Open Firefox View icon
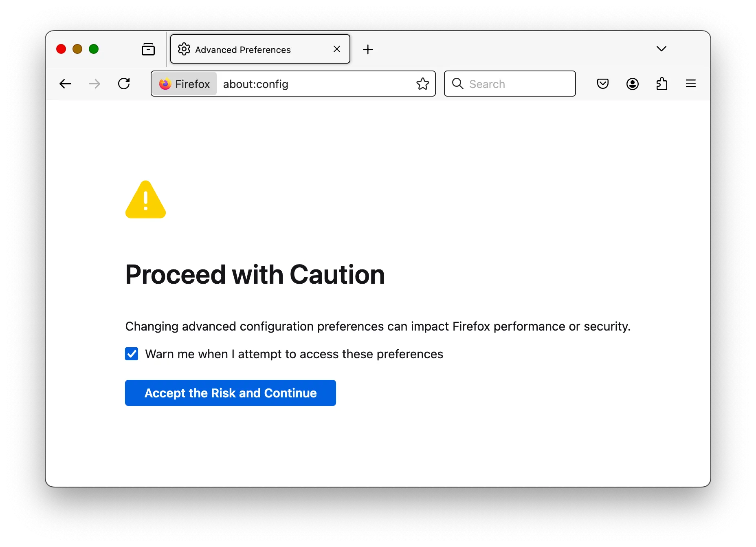This screenshot has width=756, height=547. tap(148, 49)
